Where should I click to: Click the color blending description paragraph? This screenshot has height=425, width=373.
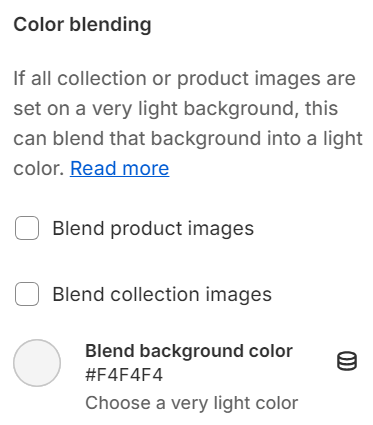point(188,123)
